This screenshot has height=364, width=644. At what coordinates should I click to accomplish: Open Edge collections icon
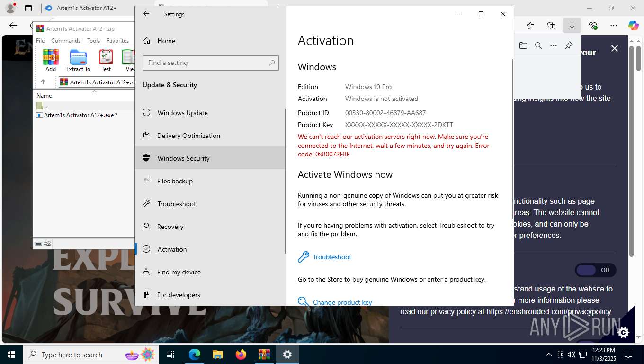tap(551, 26)
